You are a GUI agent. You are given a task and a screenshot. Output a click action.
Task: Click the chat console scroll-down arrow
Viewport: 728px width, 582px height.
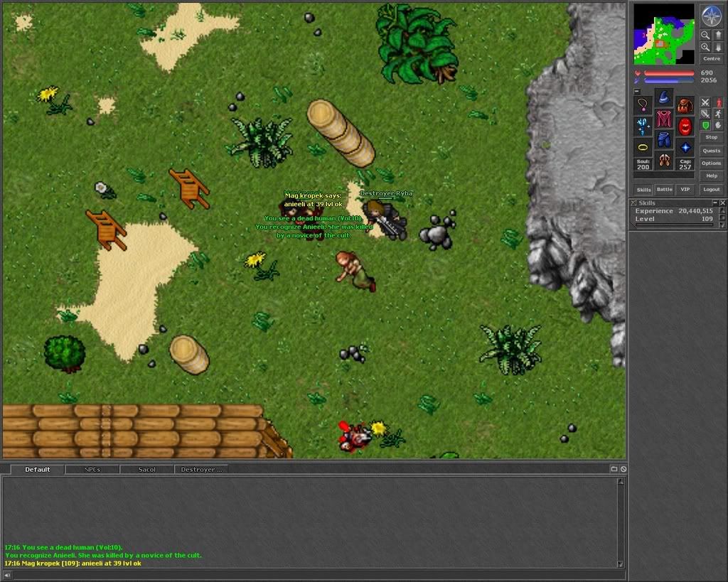click(x=620, y=564)
